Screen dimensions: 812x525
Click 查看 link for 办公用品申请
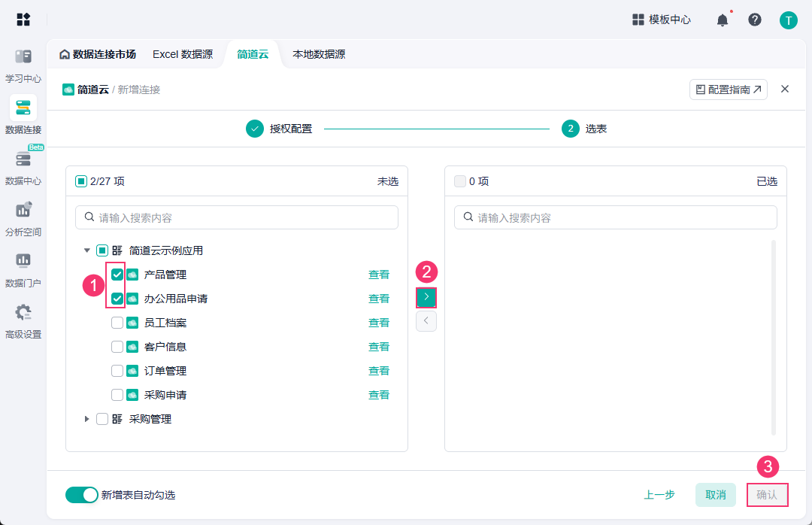click(x=378, y=299)
